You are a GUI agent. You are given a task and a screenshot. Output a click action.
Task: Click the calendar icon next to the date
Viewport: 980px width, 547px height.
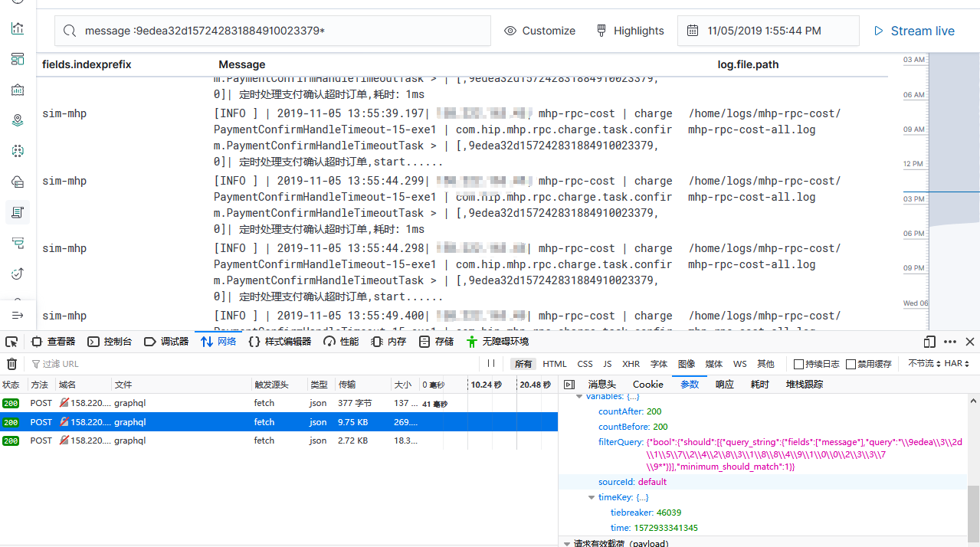693,31
